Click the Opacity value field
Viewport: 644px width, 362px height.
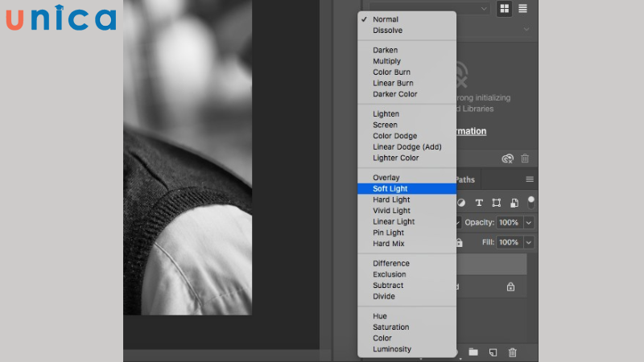click(509, 222)
